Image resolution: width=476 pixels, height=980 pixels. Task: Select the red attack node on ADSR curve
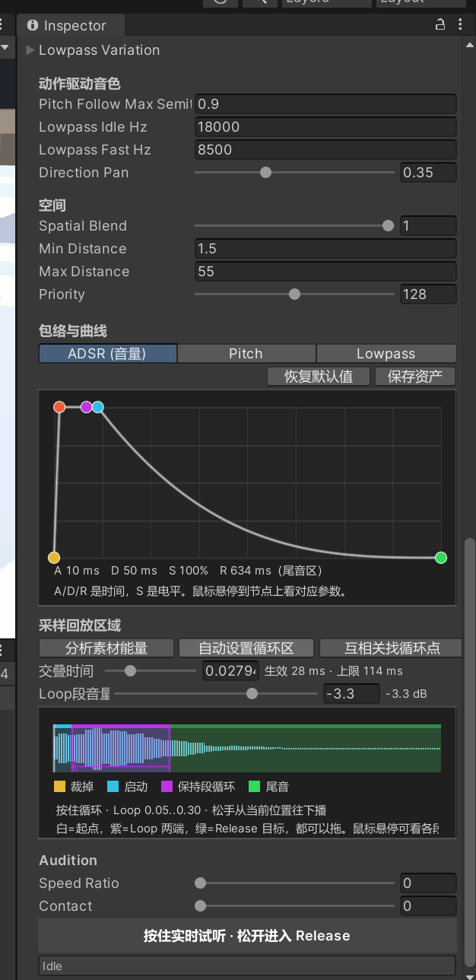59,407
